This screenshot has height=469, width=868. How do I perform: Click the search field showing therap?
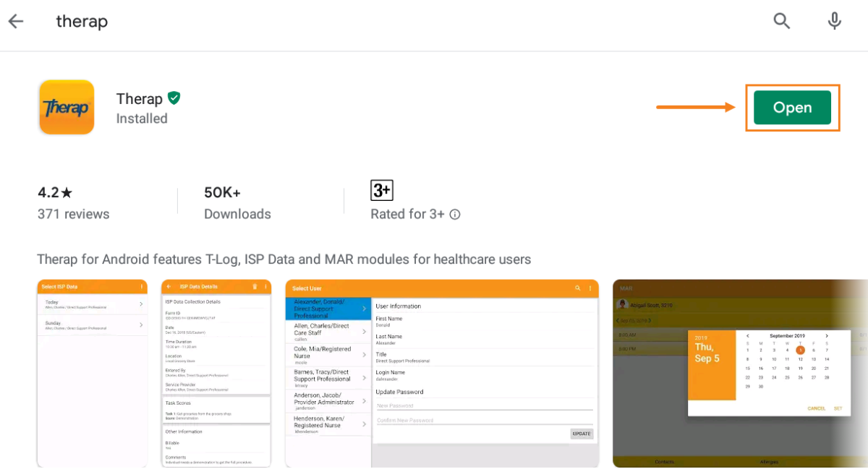82,21
